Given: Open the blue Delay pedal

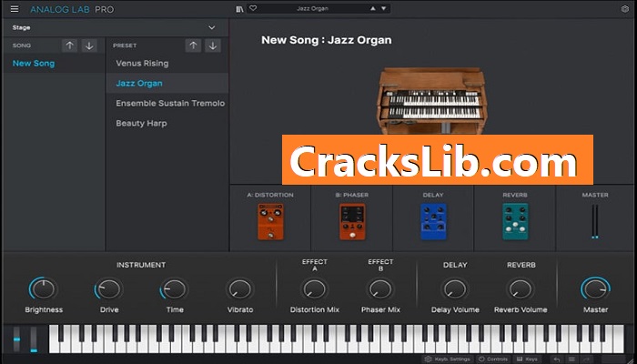Looking at the screenshot, I should point(433,221).
